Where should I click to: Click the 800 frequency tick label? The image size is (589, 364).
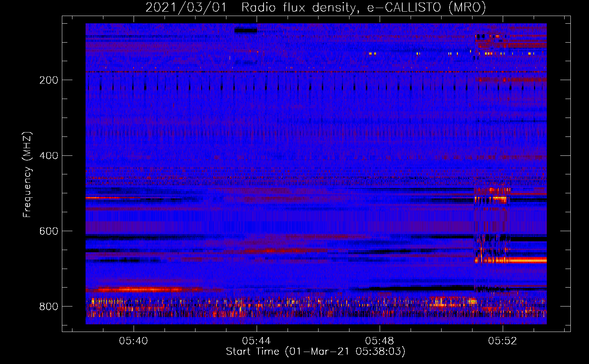pyautogui.click(x=49, y=306)
